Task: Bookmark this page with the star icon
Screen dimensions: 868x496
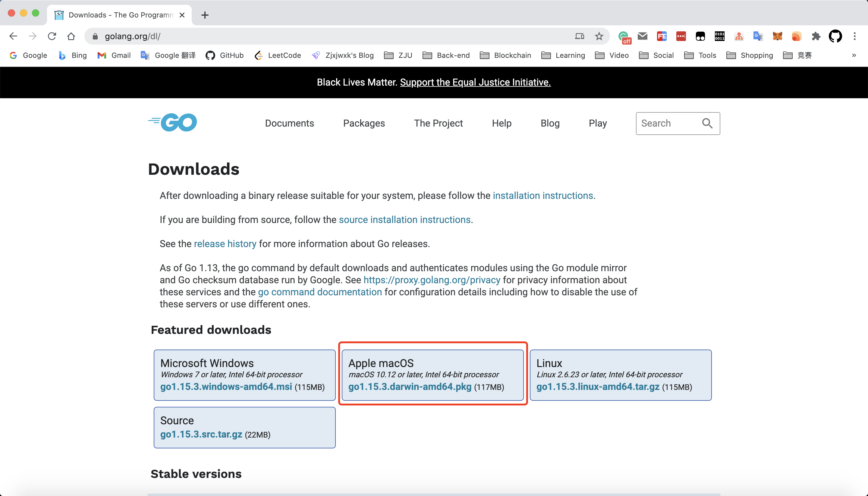Action: click(599, 36)
